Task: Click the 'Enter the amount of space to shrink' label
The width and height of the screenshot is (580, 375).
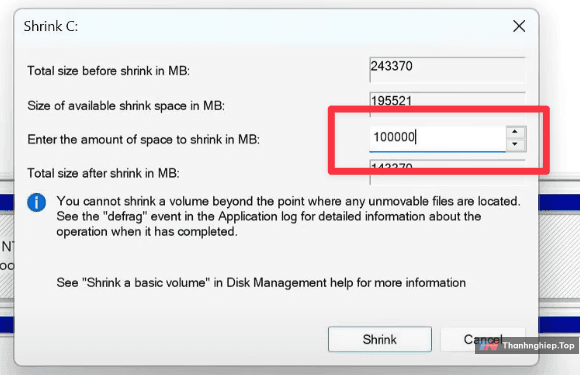Action: tap(144, 139)
